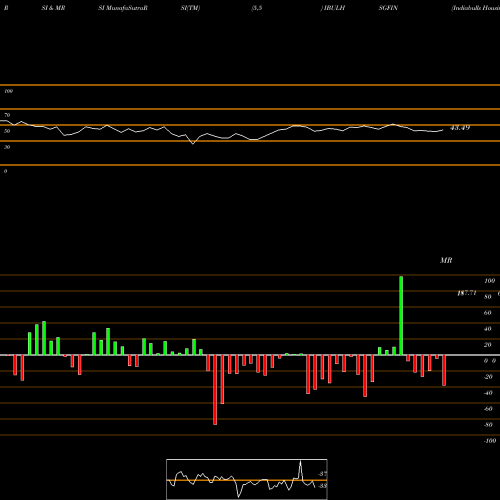Click the '(5,5' parameter text in header

(x=257, y=8)
